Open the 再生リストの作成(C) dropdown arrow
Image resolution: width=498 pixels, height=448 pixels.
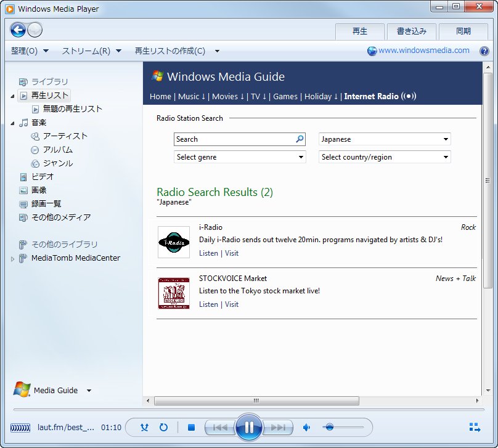click(x=217, y=51)
